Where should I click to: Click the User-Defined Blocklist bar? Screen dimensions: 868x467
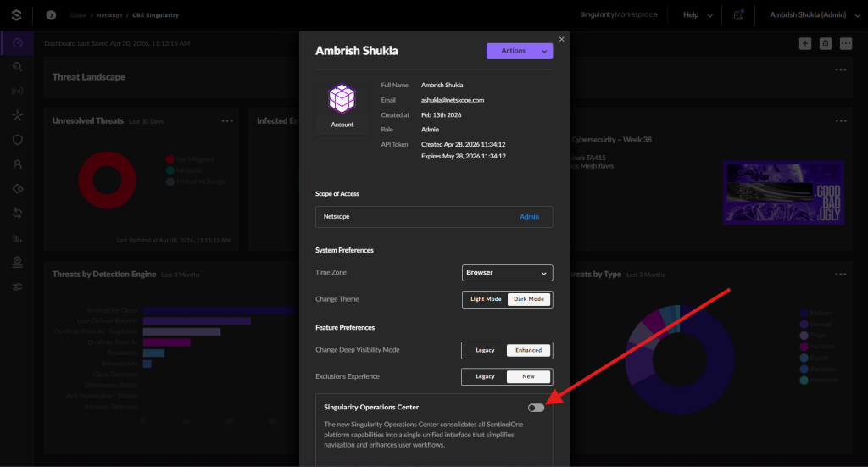pyautogui.click(x=197, y=321)
